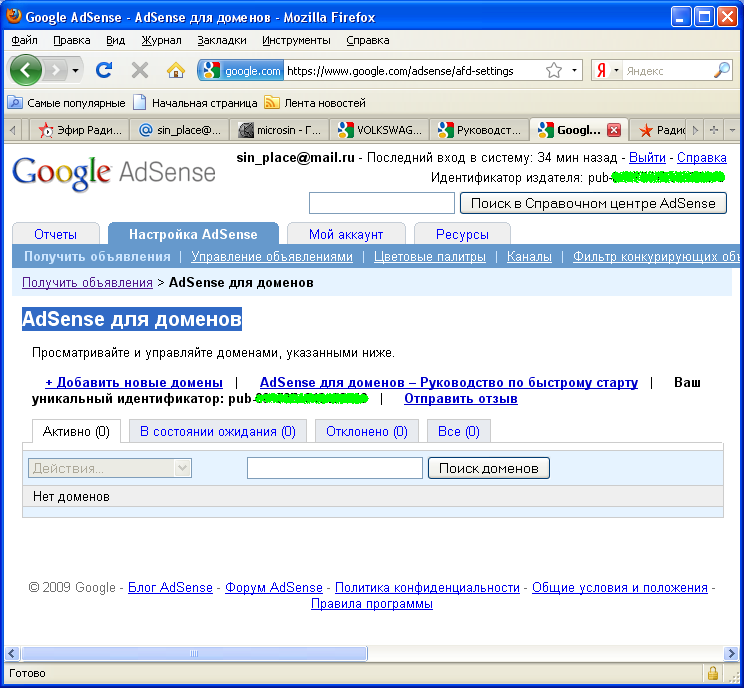Click the Отправить отзыв link
This screenshot has height=688, width=744.
(x=461, y=399)
